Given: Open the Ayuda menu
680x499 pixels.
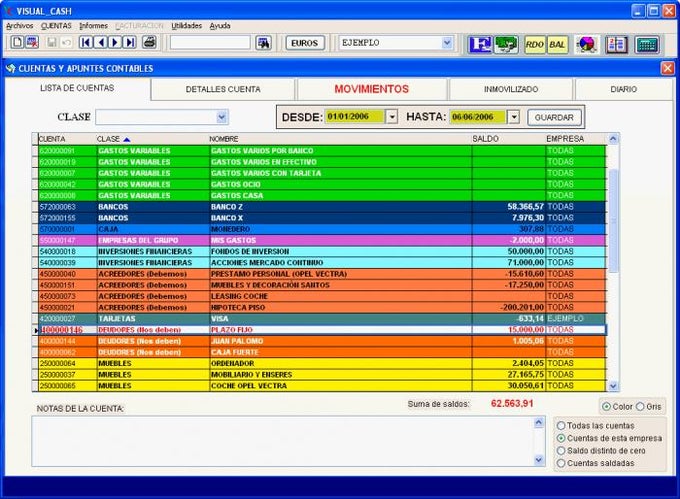Looking at the screenshot, I should (x=220, y=26).
